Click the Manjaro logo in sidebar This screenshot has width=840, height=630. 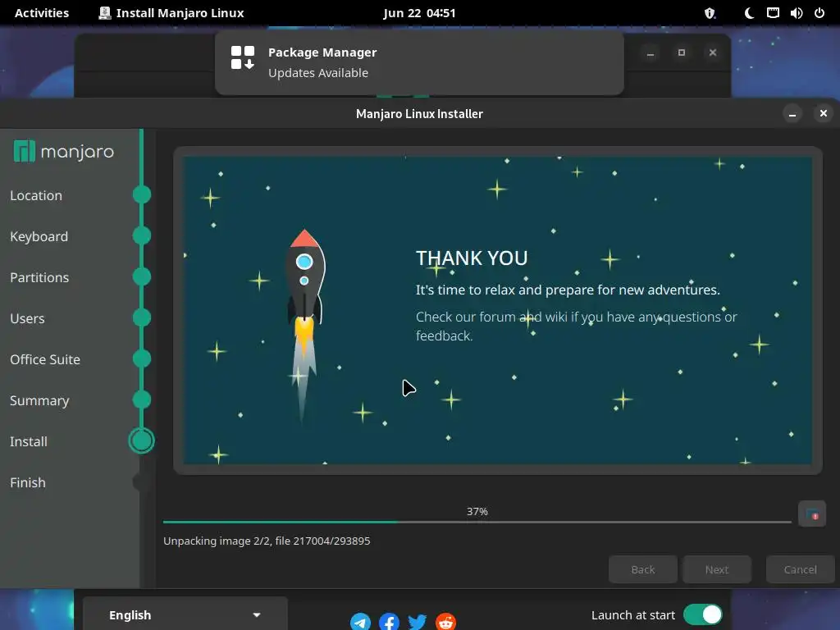[x=64, y=152]
